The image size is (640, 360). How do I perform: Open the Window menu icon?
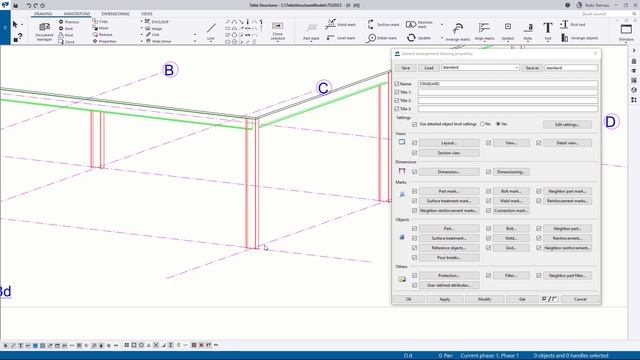(626, 29)
